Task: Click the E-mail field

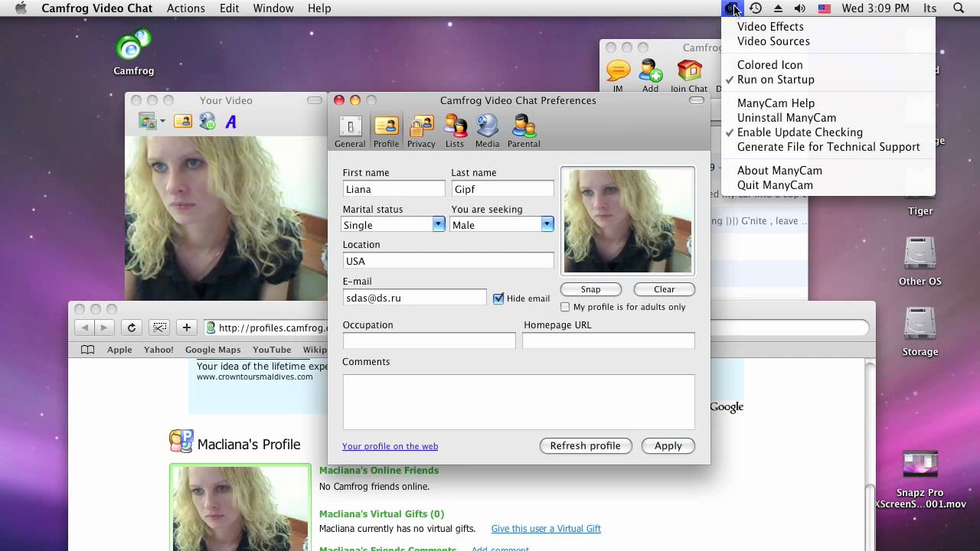Action: pyautogui.click(x=414, y=298)
